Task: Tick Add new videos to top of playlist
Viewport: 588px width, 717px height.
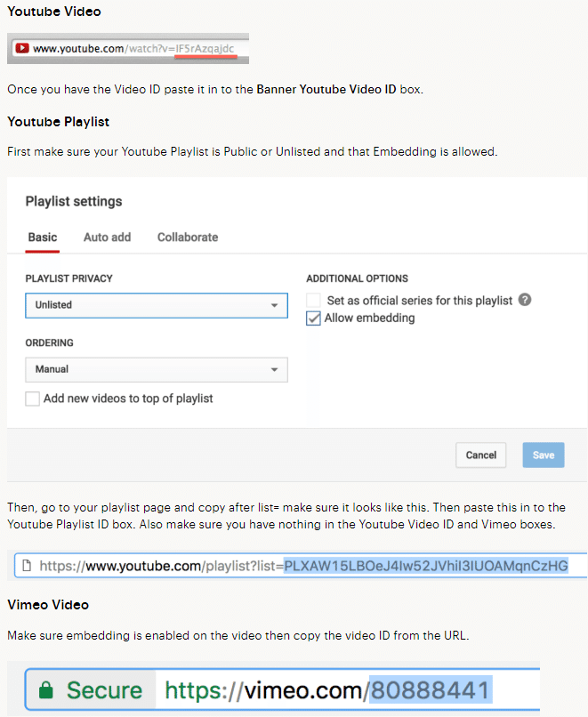Action: point(33,399)
